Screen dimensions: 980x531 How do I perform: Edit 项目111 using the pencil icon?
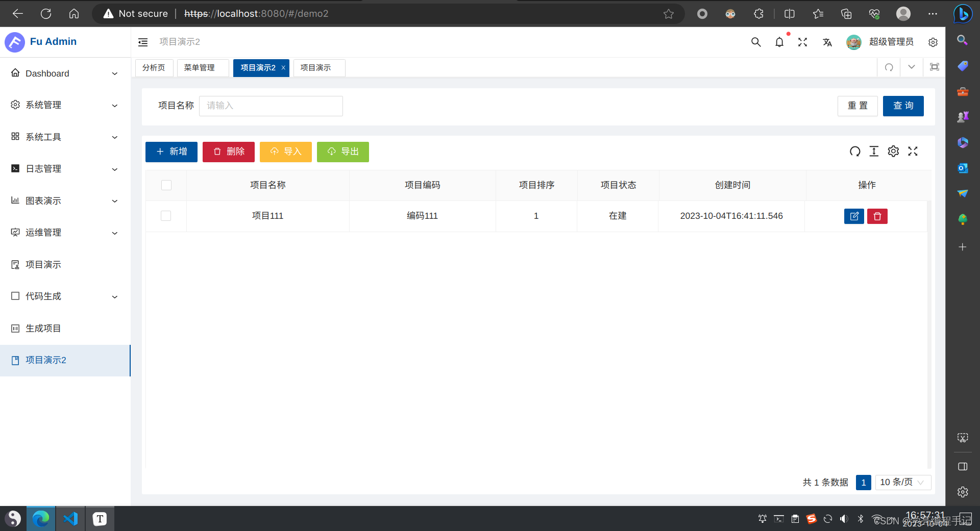pyautogui.click(x=854, y=216)
